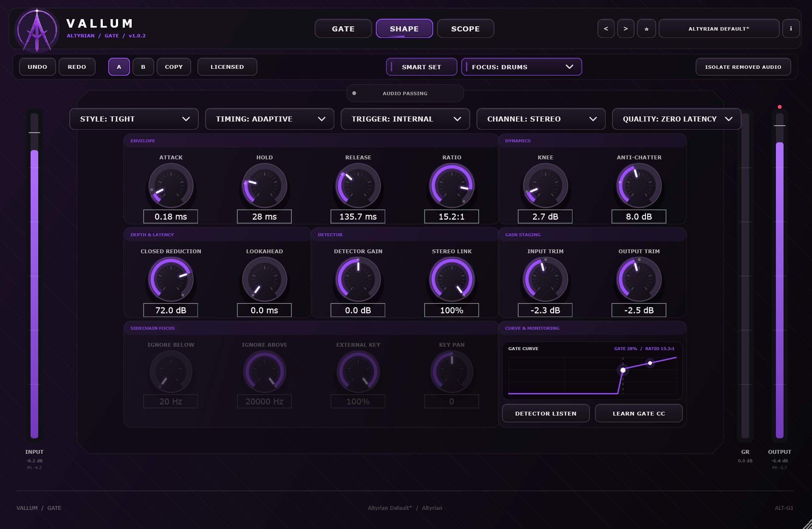
Task: Toggle Smart Set
Action: pos(421,67)
